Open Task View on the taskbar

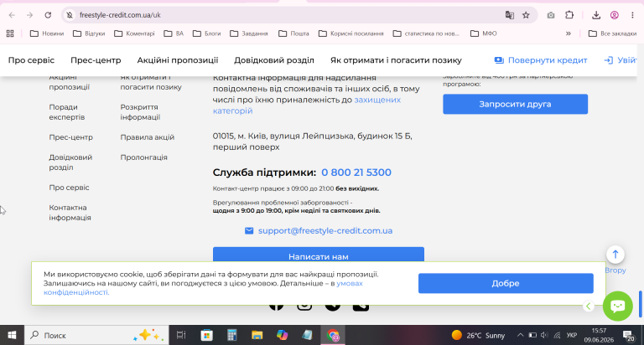pos(181,335)
